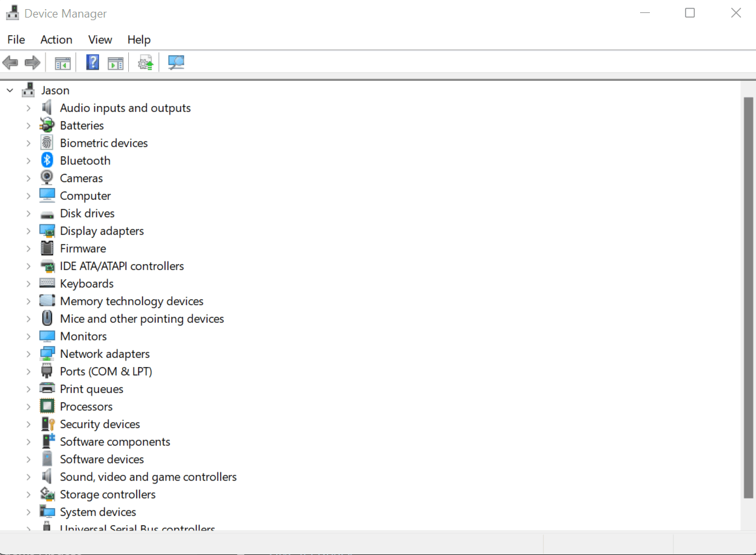Click the Print queues printer icon
Image resolution: width=756 pixels, height=555 pixels.
pos(47,388)
